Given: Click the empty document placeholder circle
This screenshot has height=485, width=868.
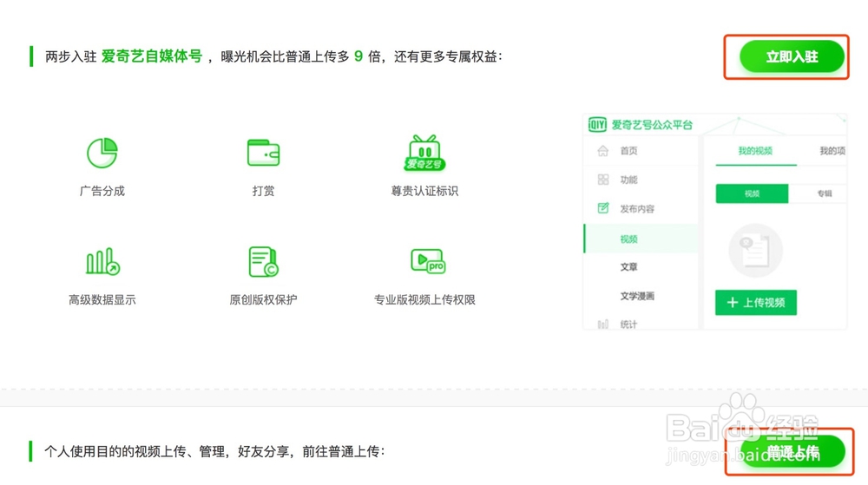Looking at the screenshot, I should (x=756, y=251).
